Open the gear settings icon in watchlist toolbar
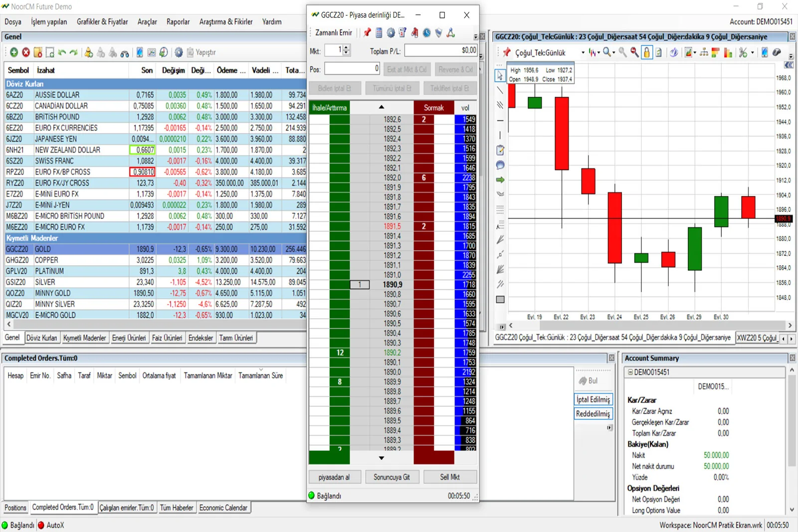This screenshot has width=798, height=532. pos(179,52)
